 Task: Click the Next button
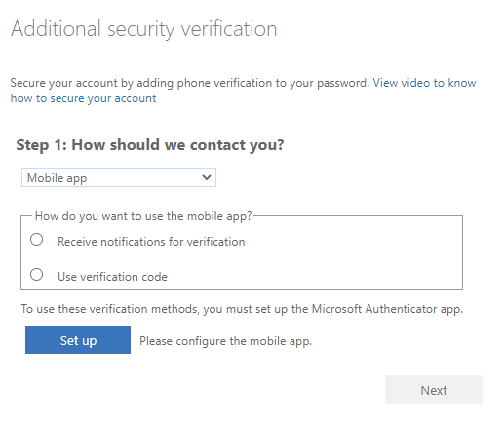(434, 390)
